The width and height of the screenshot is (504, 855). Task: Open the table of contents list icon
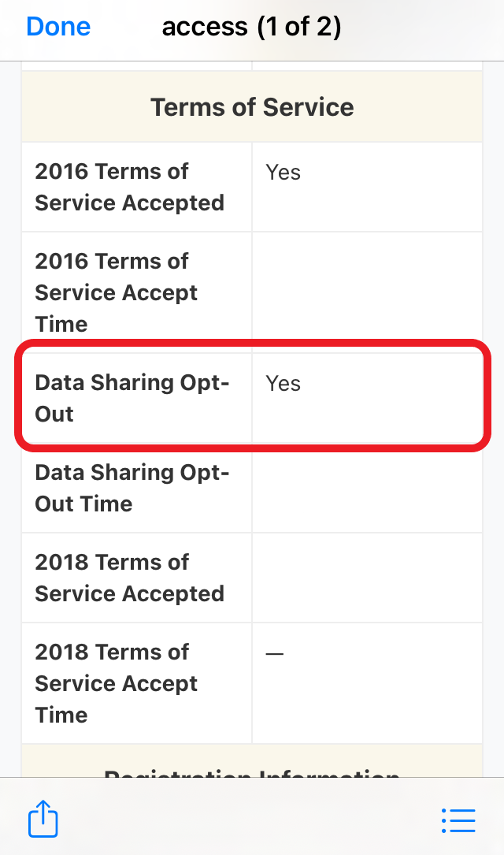tap(458, 820)
